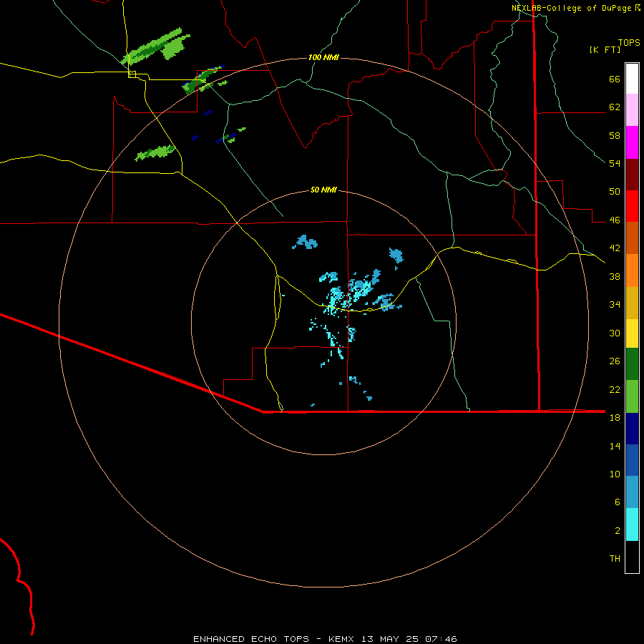This screenshot has width=644, height=644.
Task: Click the "13 MAY 25" date text
Action: point(390,639)
